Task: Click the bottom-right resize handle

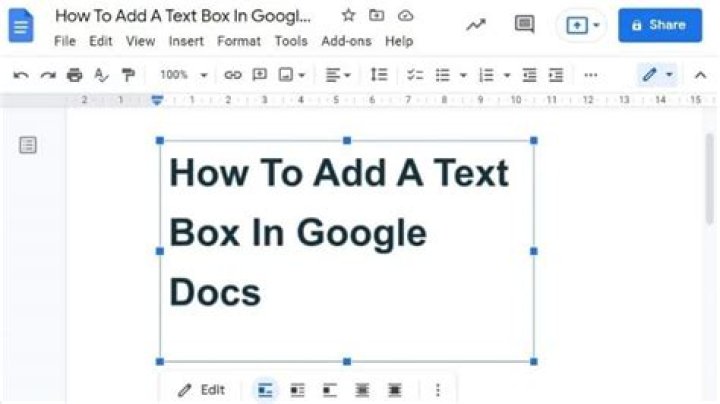Action: pos(534,362)
